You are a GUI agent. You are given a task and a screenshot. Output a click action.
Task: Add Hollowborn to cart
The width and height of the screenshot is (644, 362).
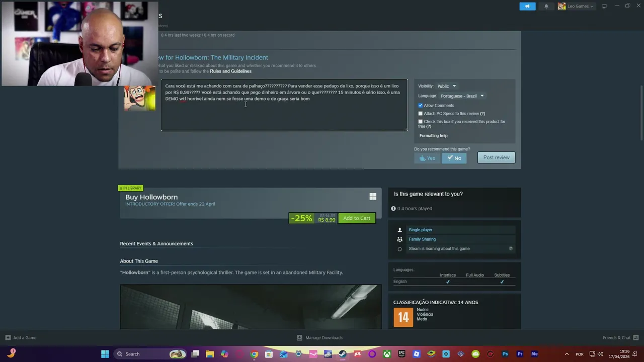tap(357, 218)
